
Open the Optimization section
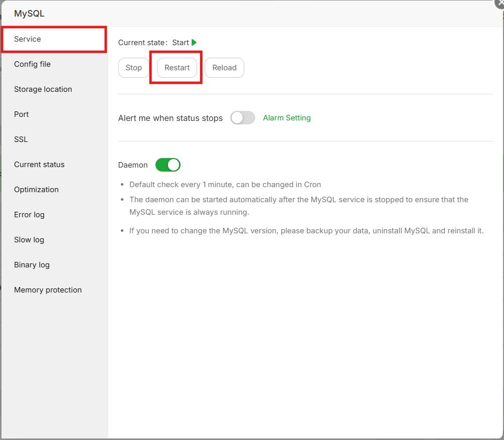click(x=36, y=189)
